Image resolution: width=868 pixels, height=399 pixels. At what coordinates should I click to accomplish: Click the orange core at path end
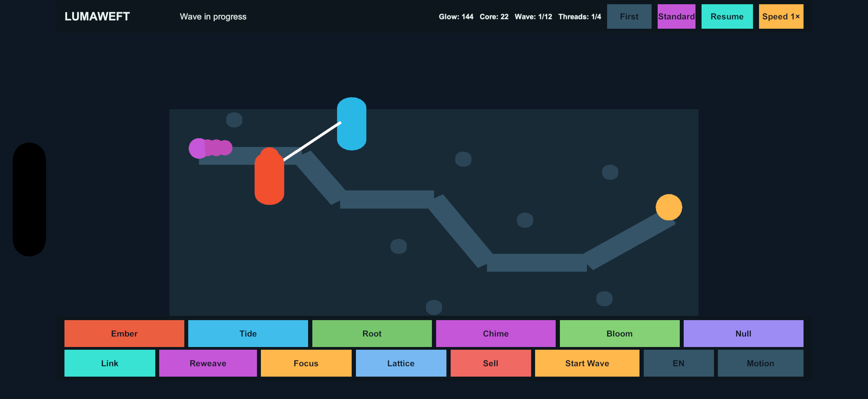click(x=669, y=207)
